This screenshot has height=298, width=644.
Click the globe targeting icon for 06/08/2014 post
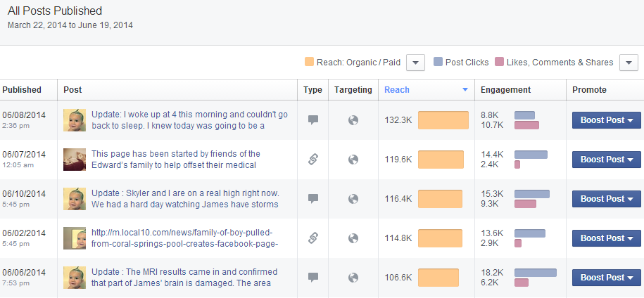click(353, 120)
